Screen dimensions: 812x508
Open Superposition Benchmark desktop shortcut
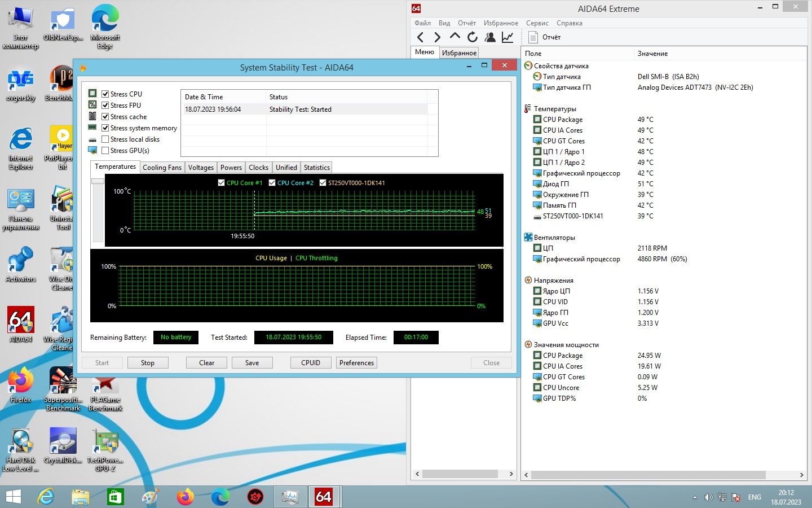coord(63,389)
